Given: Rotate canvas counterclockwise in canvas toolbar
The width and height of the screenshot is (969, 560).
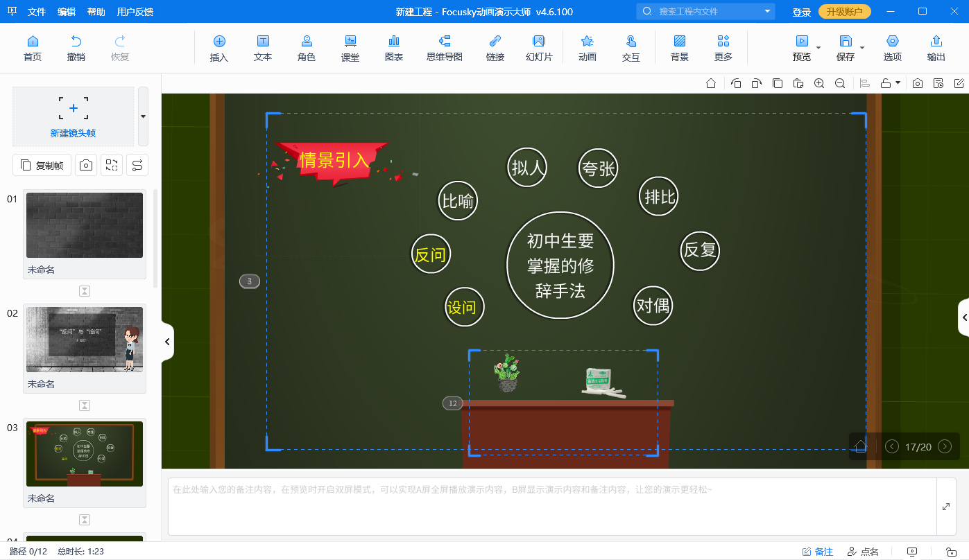Looking at the screenshot, I should [x=736, y=83].
